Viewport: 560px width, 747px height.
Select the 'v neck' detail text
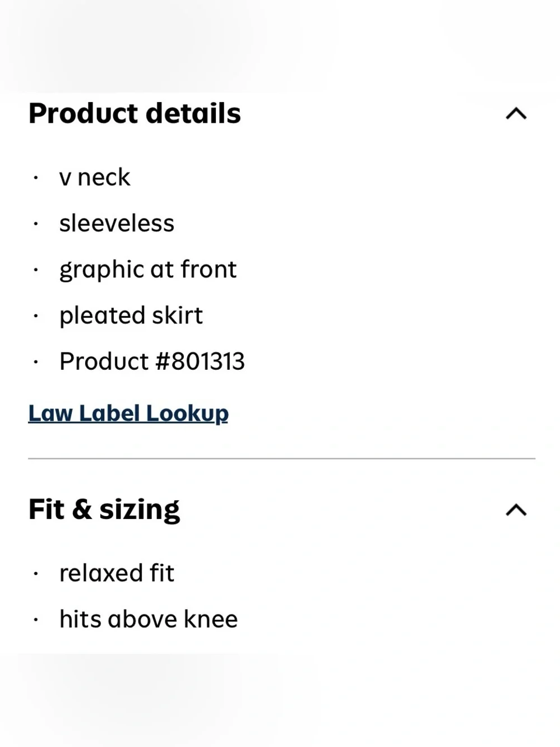click(95, 178)
